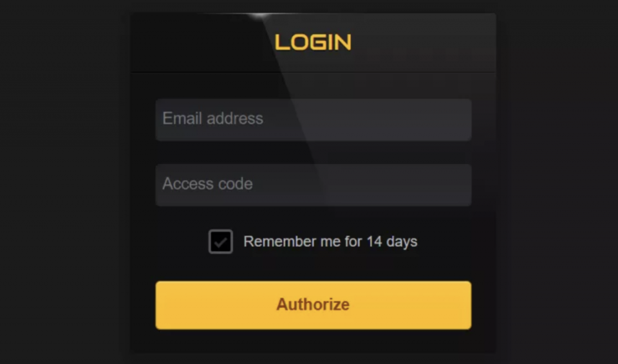618x364 pixels.
Task: Focus the Access code field
Action: point(314,185)
